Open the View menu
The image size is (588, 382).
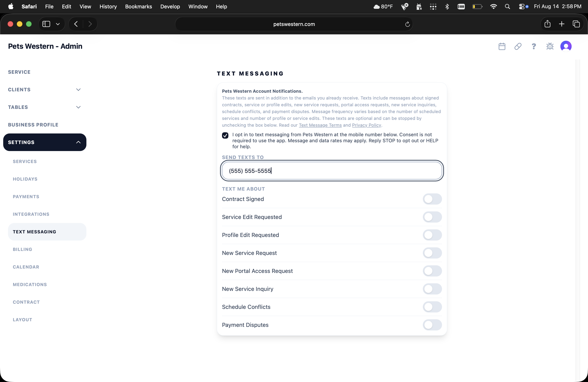click(85, 6)
